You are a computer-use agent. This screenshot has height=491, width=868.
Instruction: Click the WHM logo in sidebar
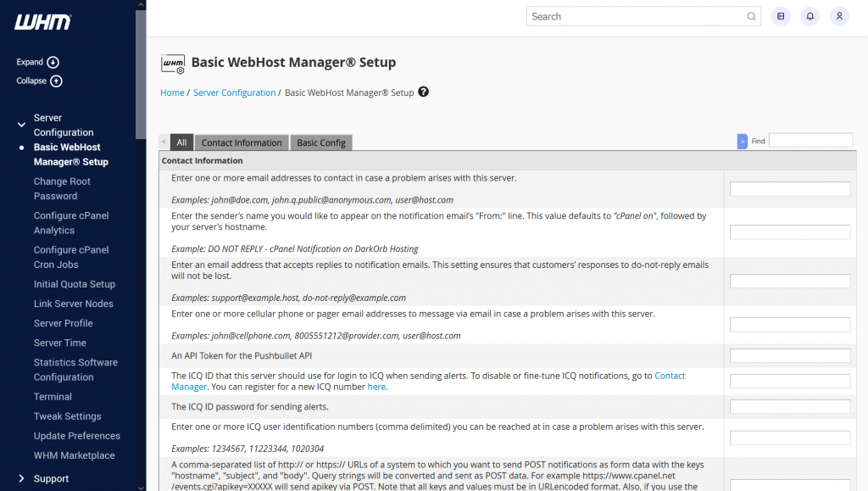click(42, 22)
